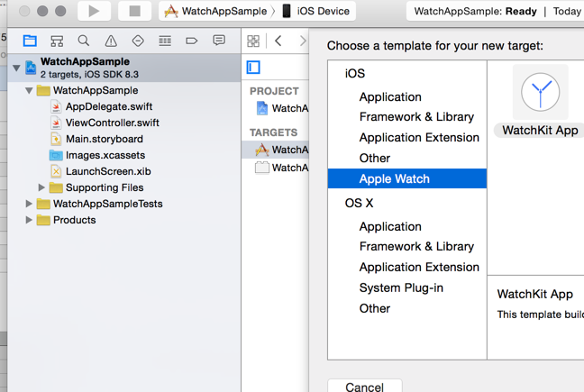Viewport: 584px width, 392px height.
Task: Open AppDelegate.swift in the navigator
Action: click(108, 106)
